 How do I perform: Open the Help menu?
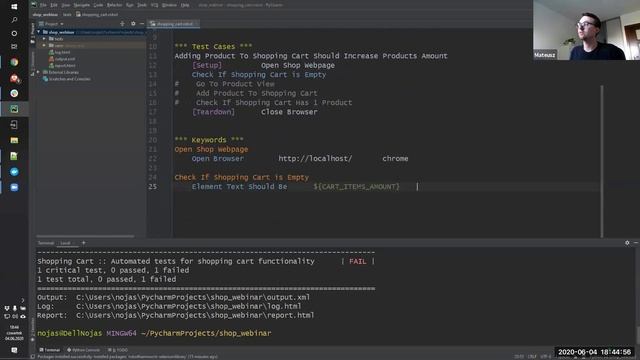point(185,5)
